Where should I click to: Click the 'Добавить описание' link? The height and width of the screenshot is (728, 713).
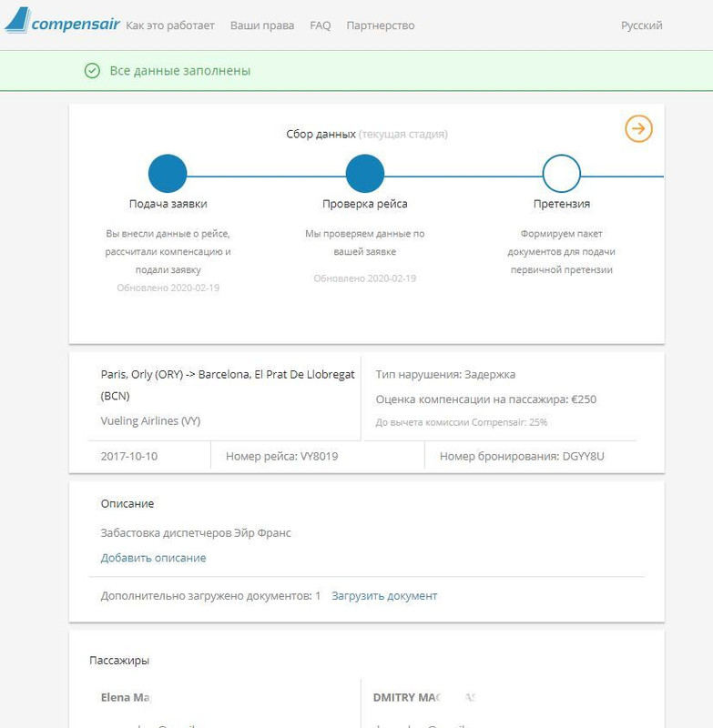point(153,558)
